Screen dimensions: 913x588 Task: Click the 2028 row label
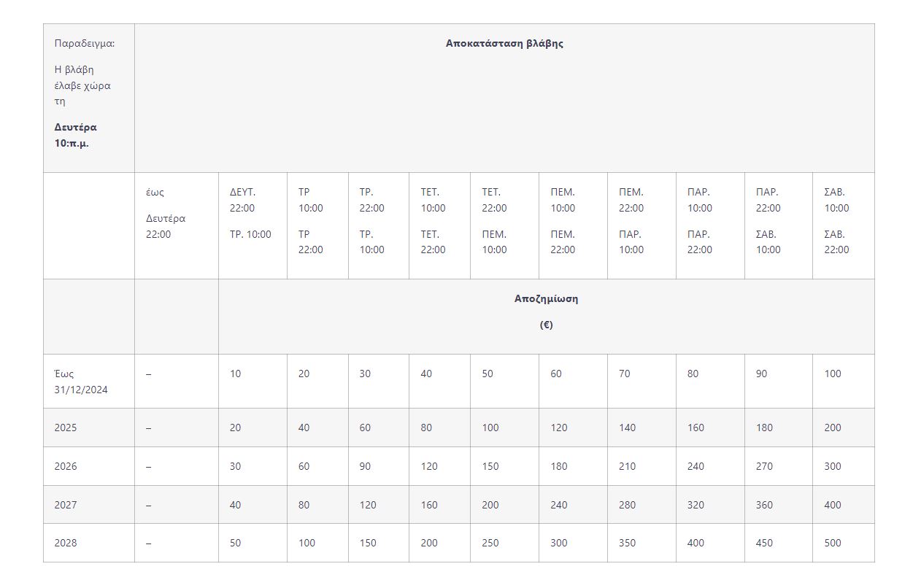[x=65, y=543]
